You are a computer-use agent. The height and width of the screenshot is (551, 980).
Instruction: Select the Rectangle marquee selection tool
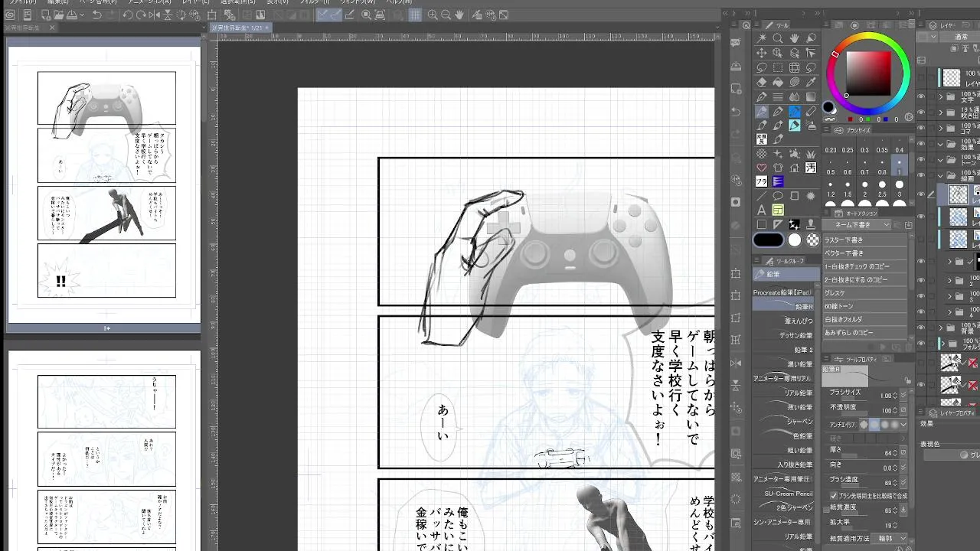[778, 67]
